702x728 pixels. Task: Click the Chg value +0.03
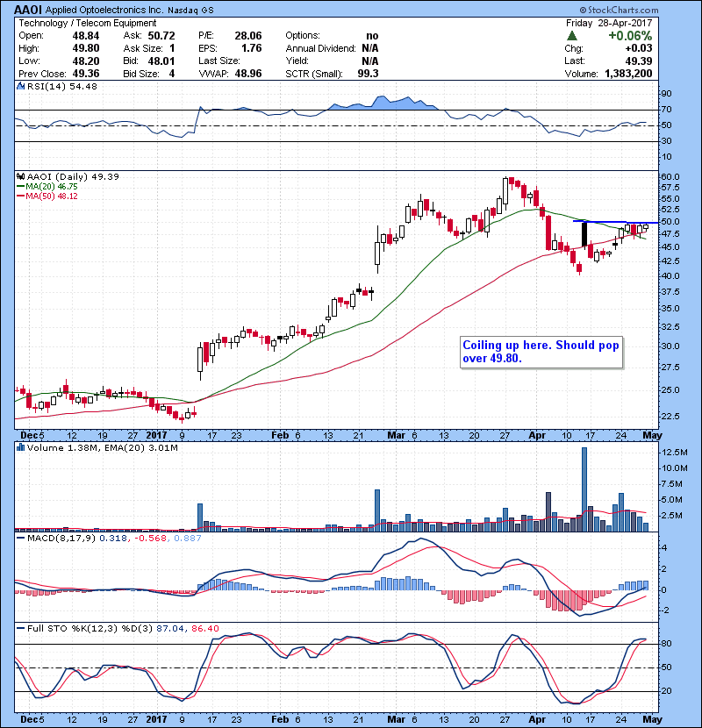(638, 48)
